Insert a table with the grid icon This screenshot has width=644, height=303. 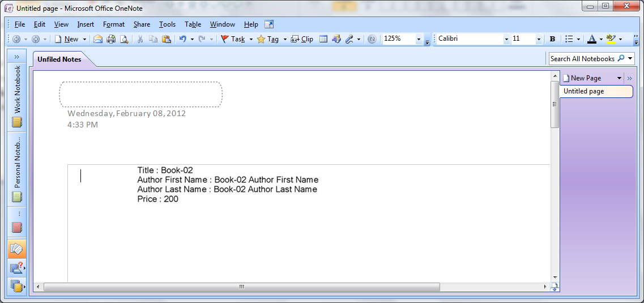(x=323, y=39)
